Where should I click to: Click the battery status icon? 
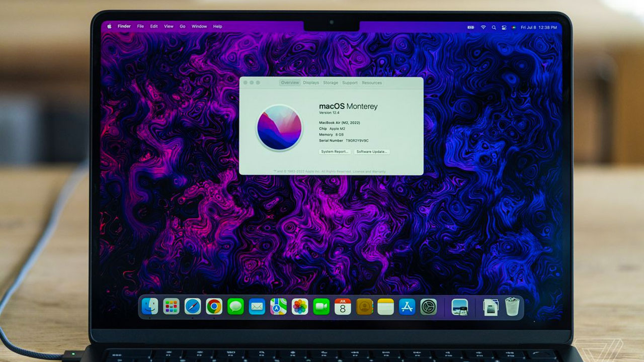(471, 27)
